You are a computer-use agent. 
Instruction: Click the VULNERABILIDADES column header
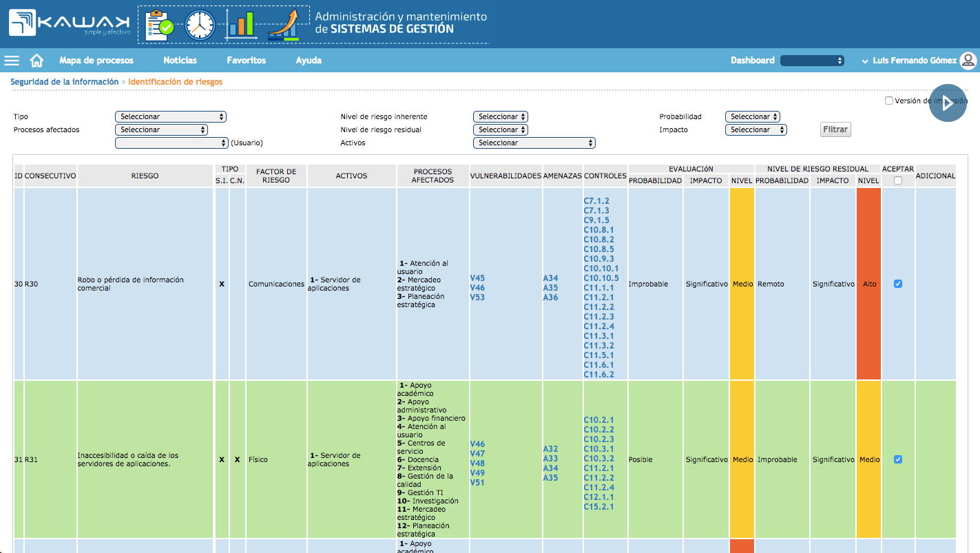505,176
